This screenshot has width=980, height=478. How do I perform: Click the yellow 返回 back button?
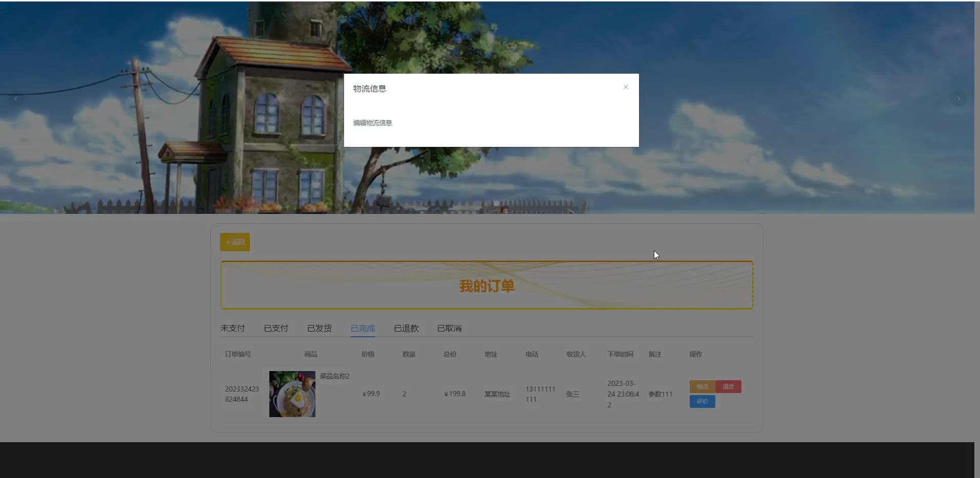(x=235, y=242)
